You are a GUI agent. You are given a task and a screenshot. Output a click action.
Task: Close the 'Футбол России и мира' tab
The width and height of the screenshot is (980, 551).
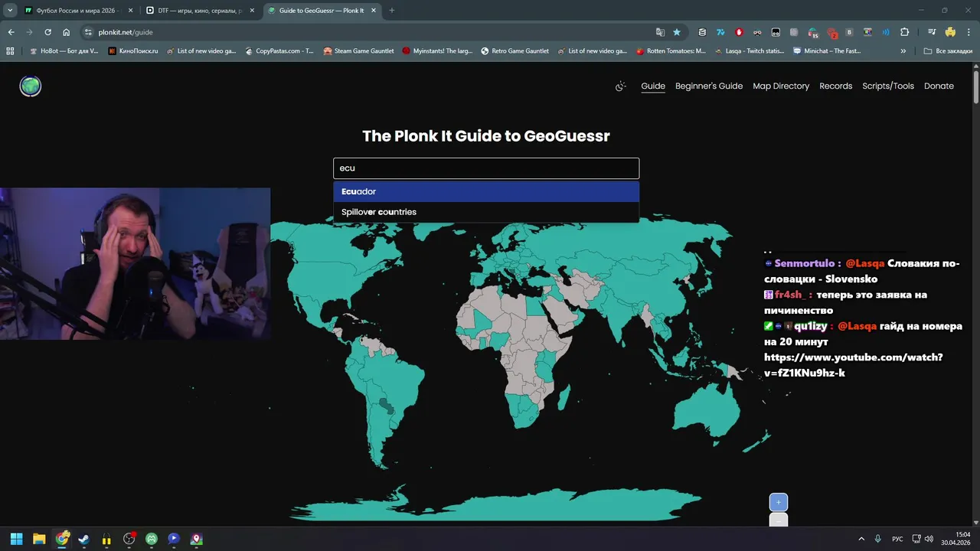pyautogui.click(x=130, y=11)
